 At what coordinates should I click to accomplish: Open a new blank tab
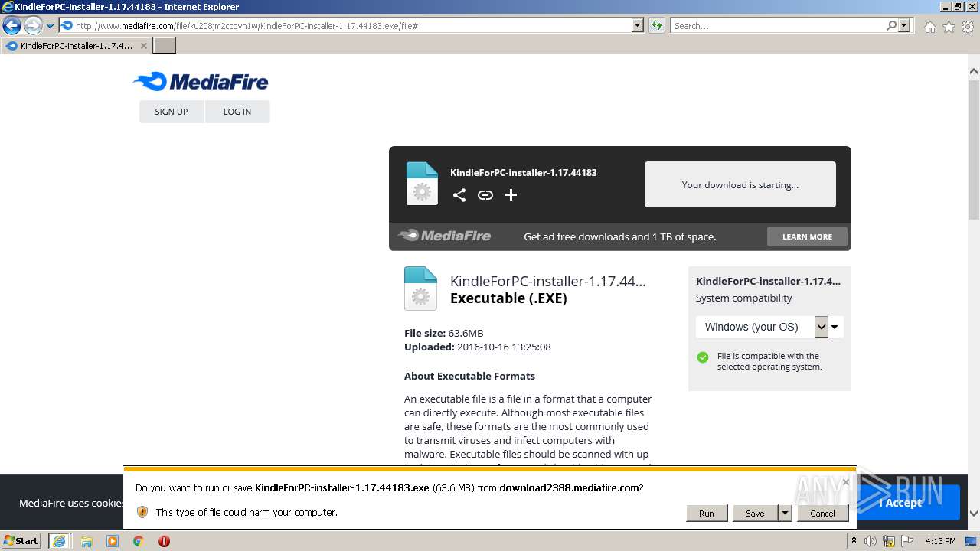[165, 46]
